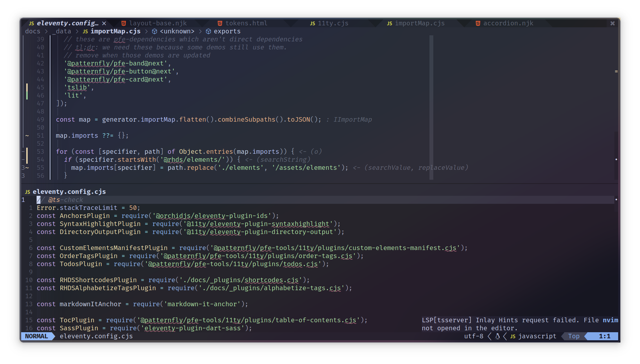Click the NORMAL mode indicator
The image size is (640, 364).
[36, 336]
